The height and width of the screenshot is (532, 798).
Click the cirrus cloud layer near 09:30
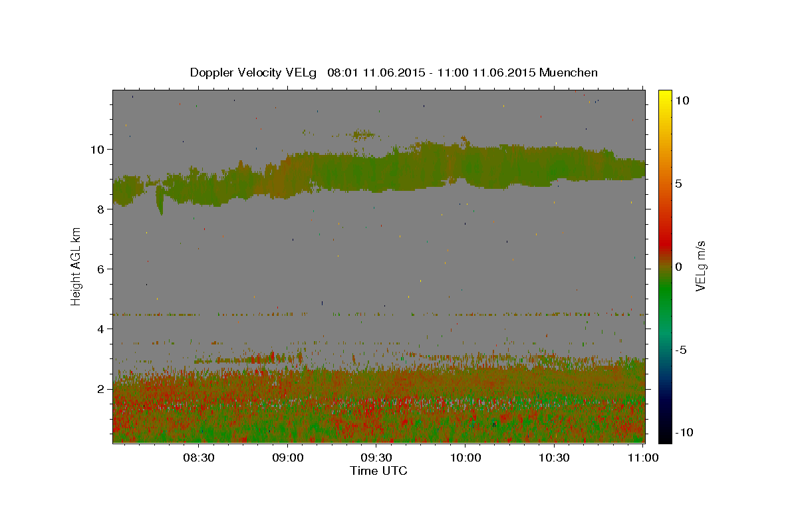(376, 173)
